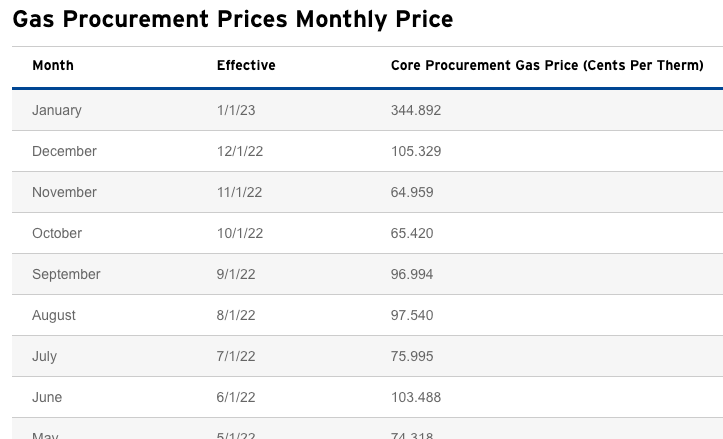This screenshot has height=439, width=723.
Task: Select the January month cell
Action: click(x=57, y=110)
